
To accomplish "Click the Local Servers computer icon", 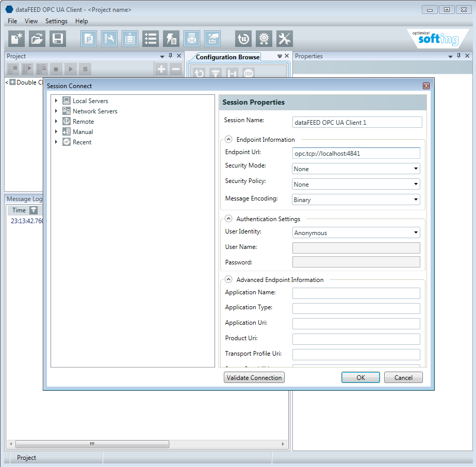I will 67,101.
